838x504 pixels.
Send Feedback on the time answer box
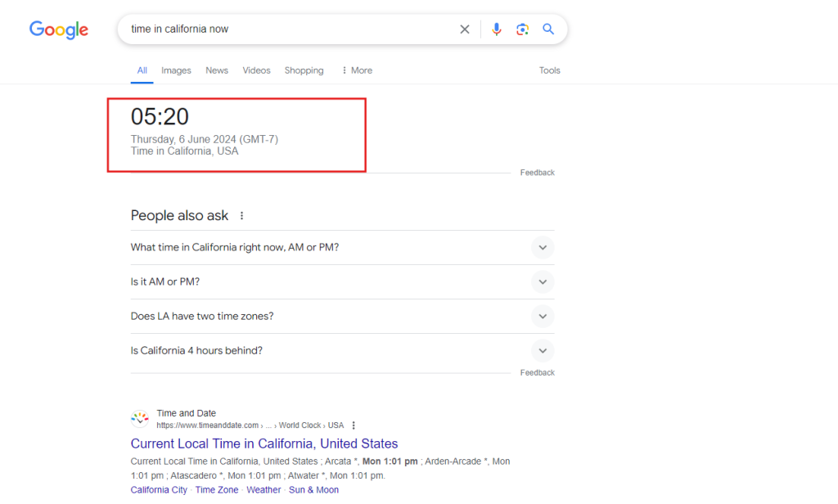click(x=537, y=172)
